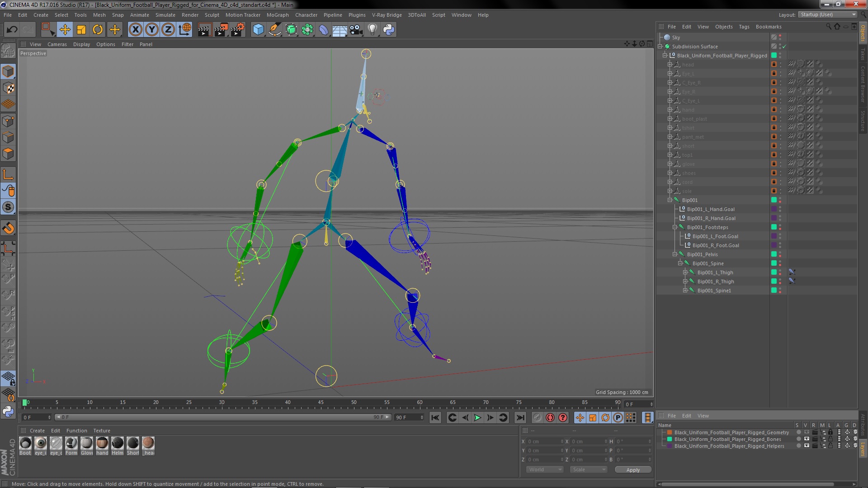Expand Bip001_L_Thigh tree node
The image size is (868, 488).
685,272
